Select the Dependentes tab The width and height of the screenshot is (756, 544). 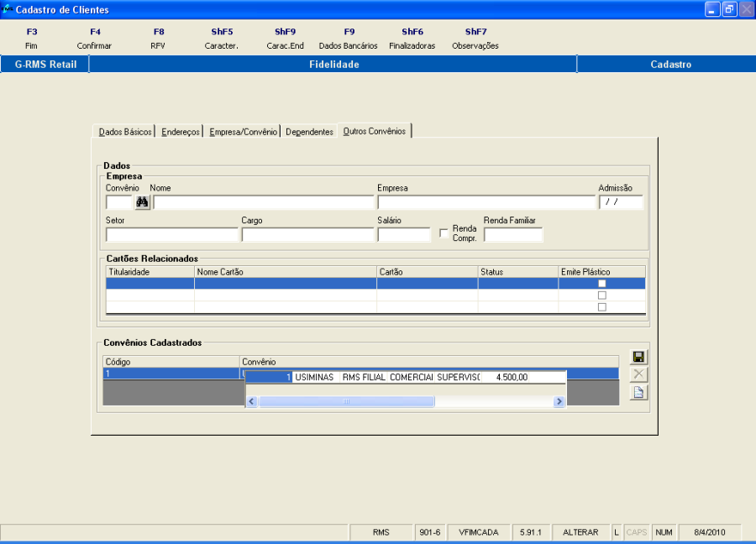[x=309, y=132]
